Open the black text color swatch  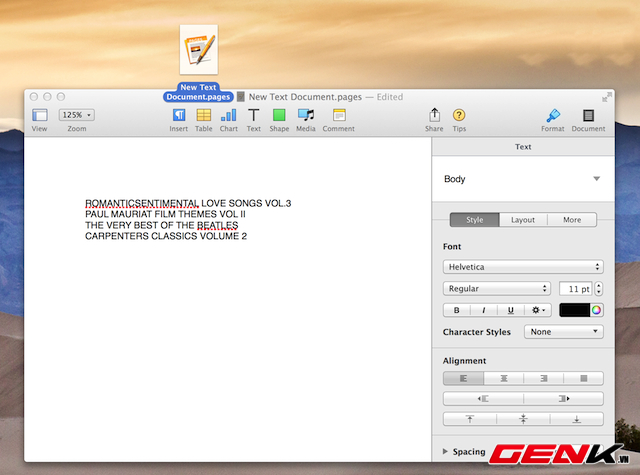click(575, 310)
